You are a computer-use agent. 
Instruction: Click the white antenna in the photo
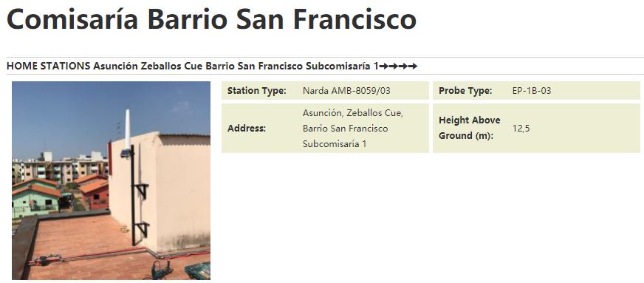(x=127, y=129)
